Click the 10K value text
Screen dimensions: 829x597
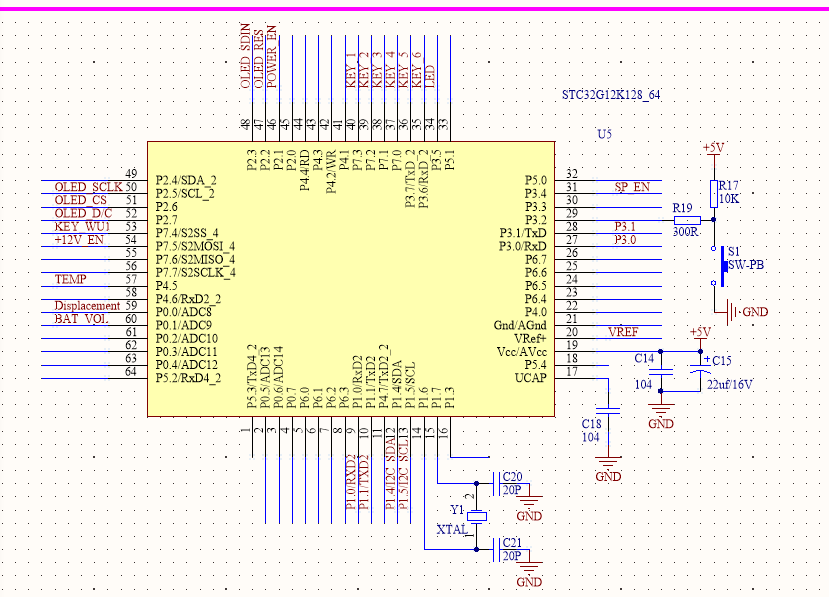[x=729, y=199]
